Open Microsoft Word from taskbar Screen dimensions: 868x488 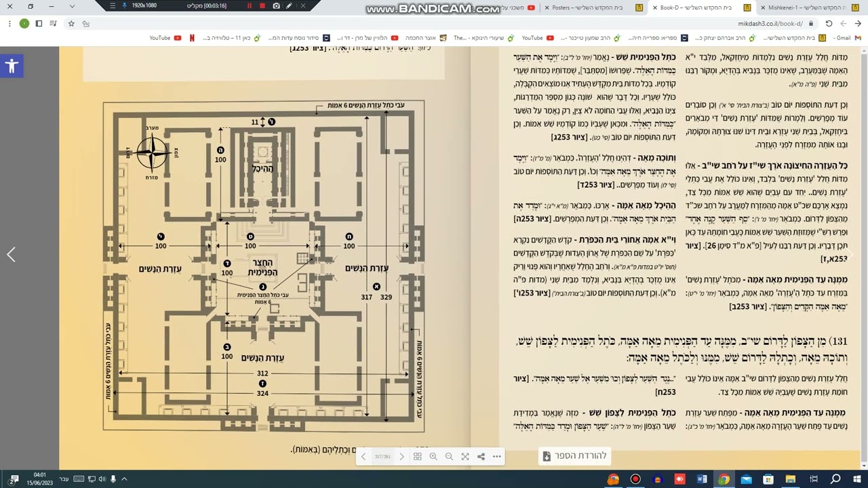[x=702, y=479]
